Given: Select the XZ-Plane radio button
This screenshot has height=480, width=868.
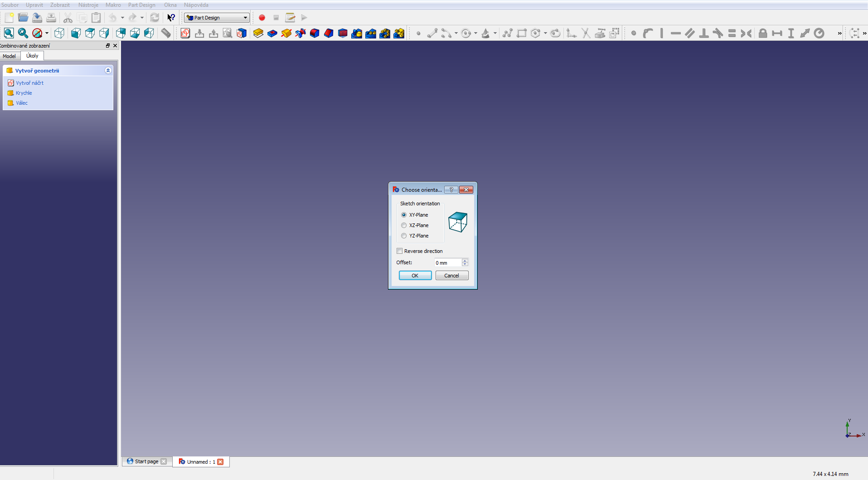Looking at the screenshot, I should [404, 225].
